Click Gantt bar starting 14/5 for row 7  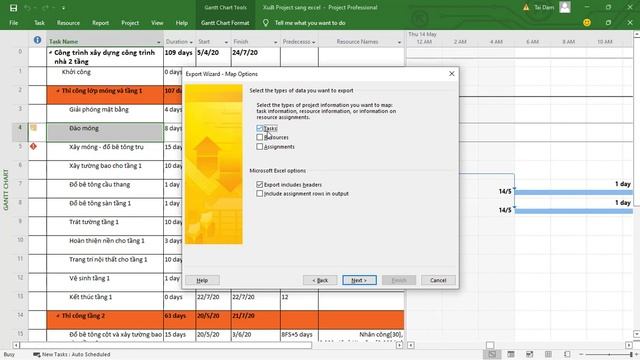pos(573,192)
